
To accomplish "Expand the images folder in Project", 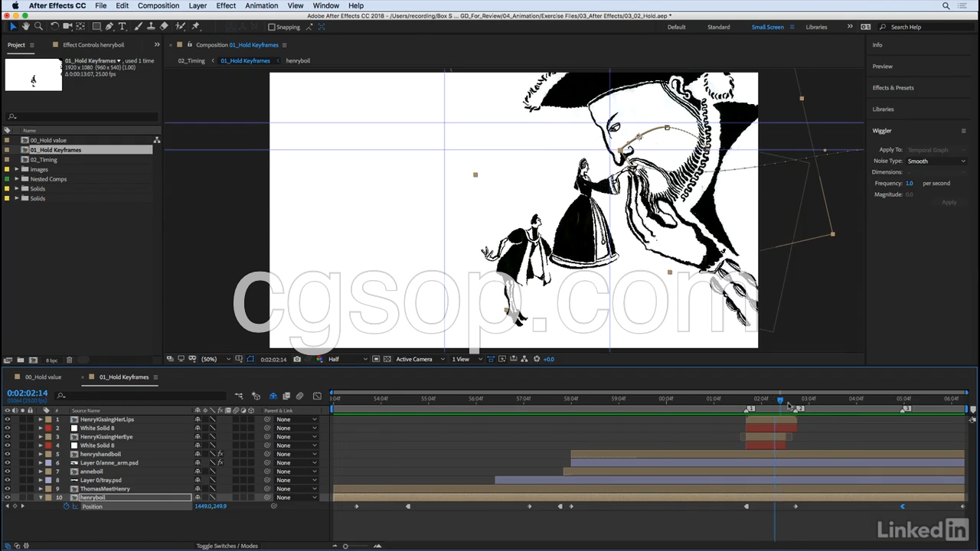I will point(17,169).
